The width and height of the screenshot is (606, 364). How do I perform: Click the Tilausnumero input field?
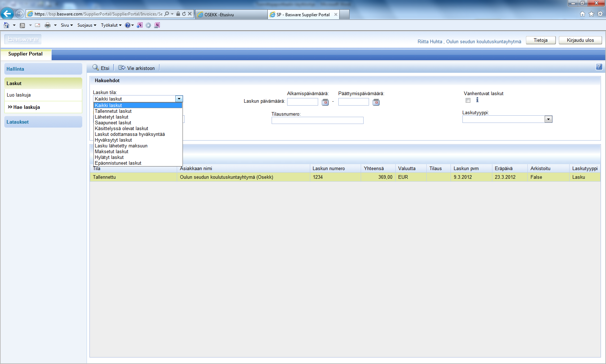[317, 120]
